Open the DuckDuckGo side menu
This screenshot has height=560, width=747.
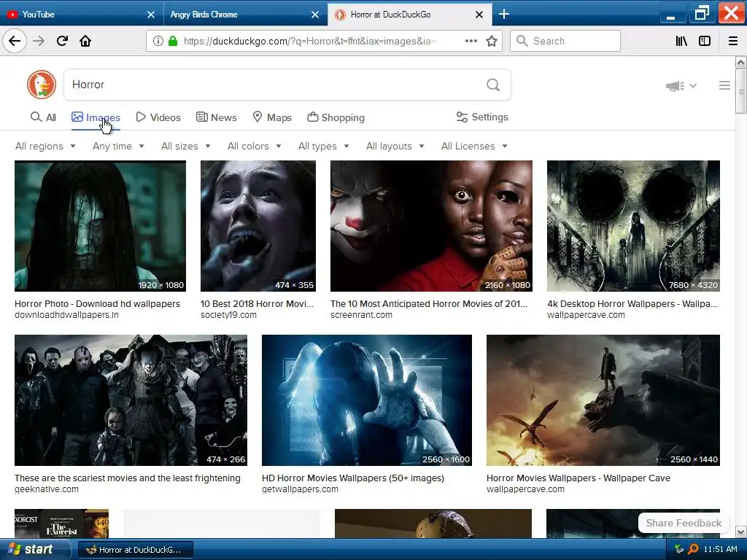point(724,85)
